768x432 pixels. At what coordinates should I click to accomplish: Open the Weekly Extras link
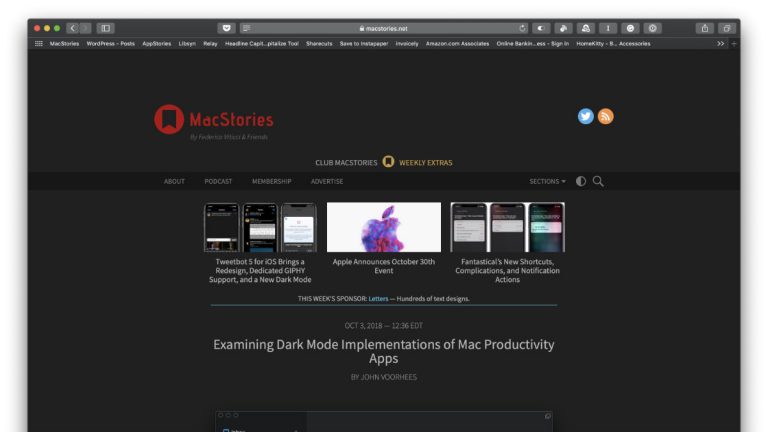tap(426, 163)
